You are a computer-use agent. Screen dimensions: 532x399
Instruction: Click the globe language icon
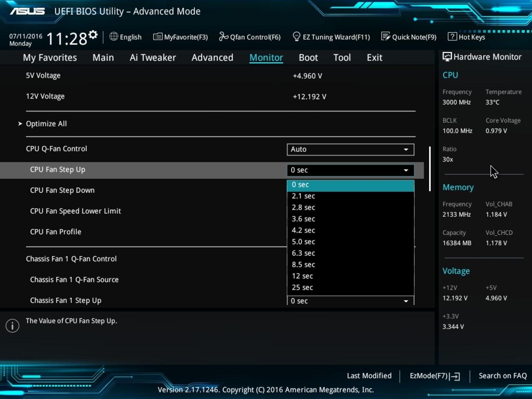[113, 36]
